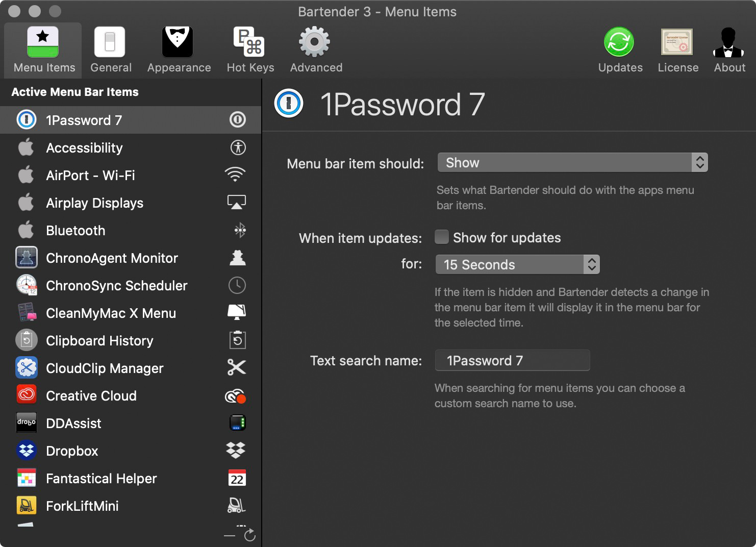The image size is (756, 547).
Task: Click the Menu Items toolbar tab
Action: pyautogui.click(x=44, y=50)
